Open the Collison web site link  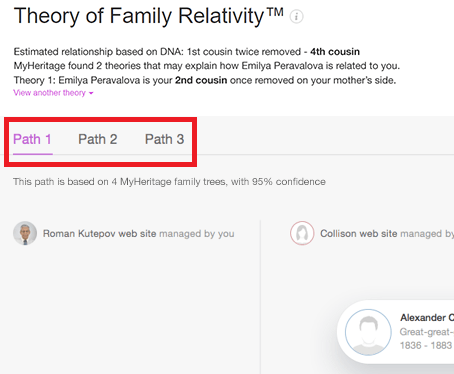click(359, 234)
